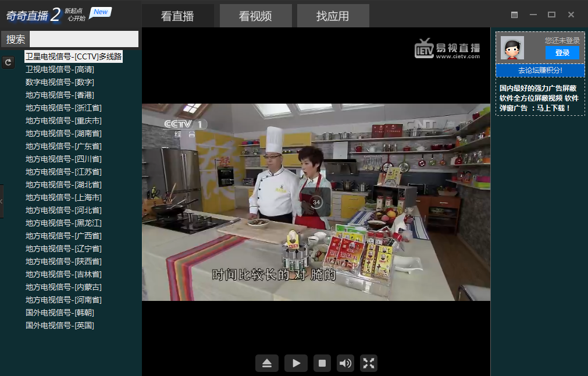Select 地方电视信号-[湖北省] in list
This screenshot has height=376, width=588.
coord(63,185)
